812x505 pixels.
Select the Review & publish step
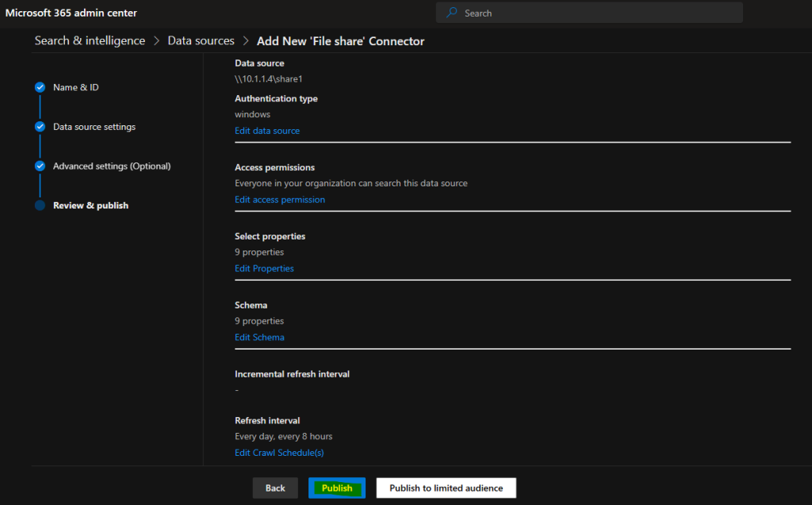click(x=90, y=205)
